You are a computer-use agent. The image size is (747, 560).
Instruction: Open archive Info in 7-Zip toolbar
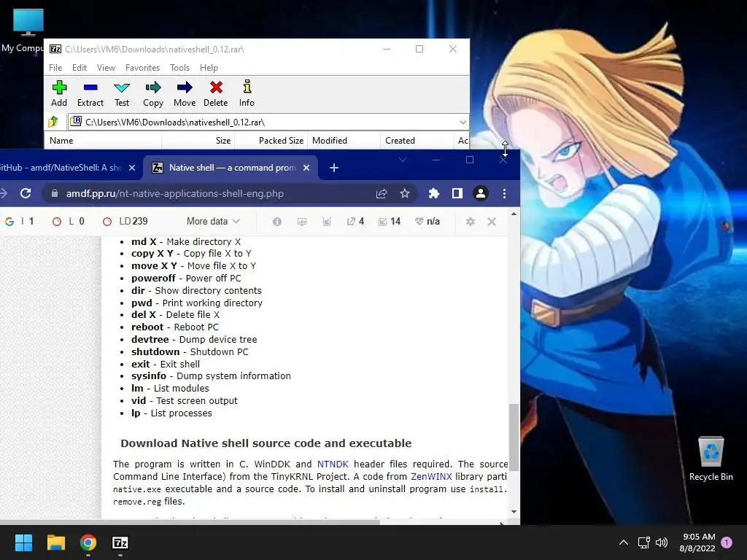coord(247,93)
